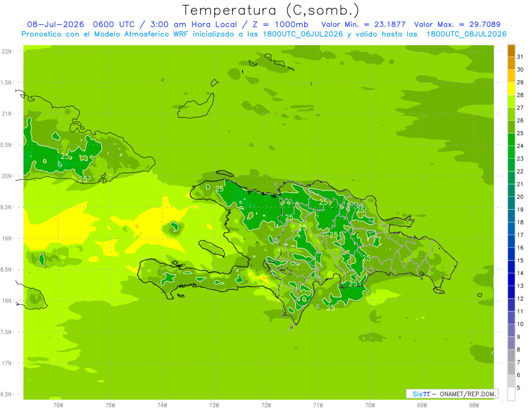Click the legend scale value '12'
The height and width of the screenshot is (411, 532).
520,299
